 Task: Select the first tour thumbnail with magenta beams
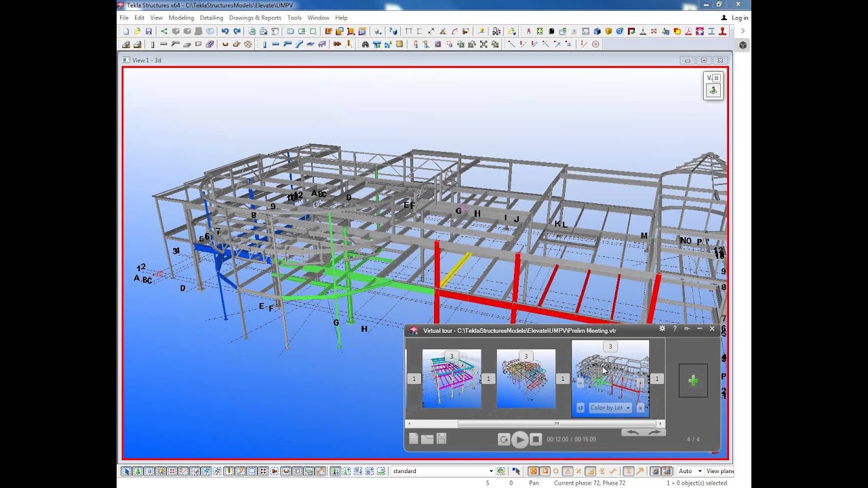452,379
